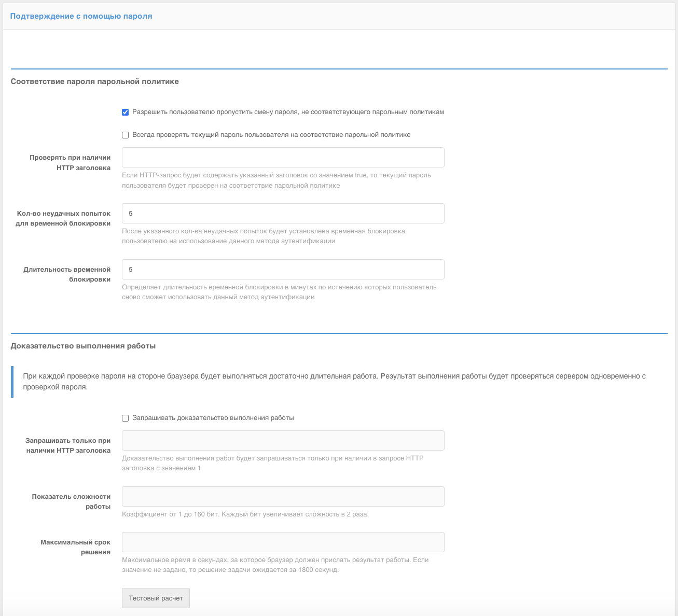The width and height of the screenshot is (678, 616).
Task: Click the 'Соответствие пароля парольной политике' section heading
Action: (95, 81)
